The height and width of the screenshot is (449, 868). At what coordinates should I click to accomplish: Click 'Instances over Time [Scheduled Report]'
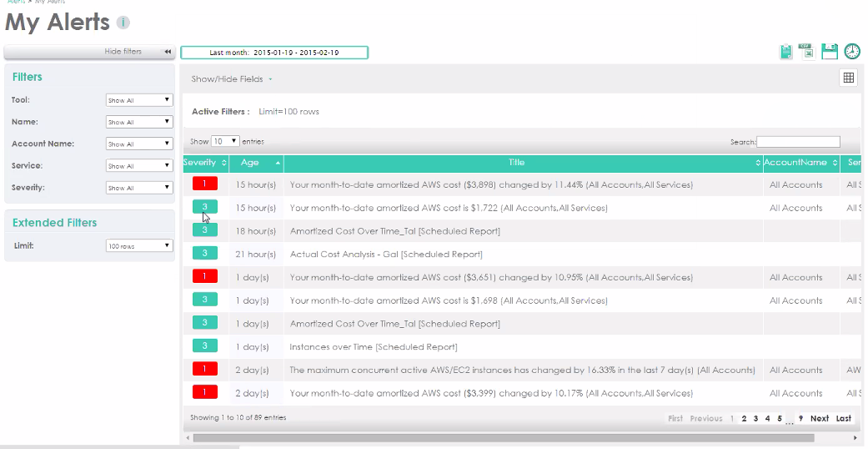click(x=373, y=347)
